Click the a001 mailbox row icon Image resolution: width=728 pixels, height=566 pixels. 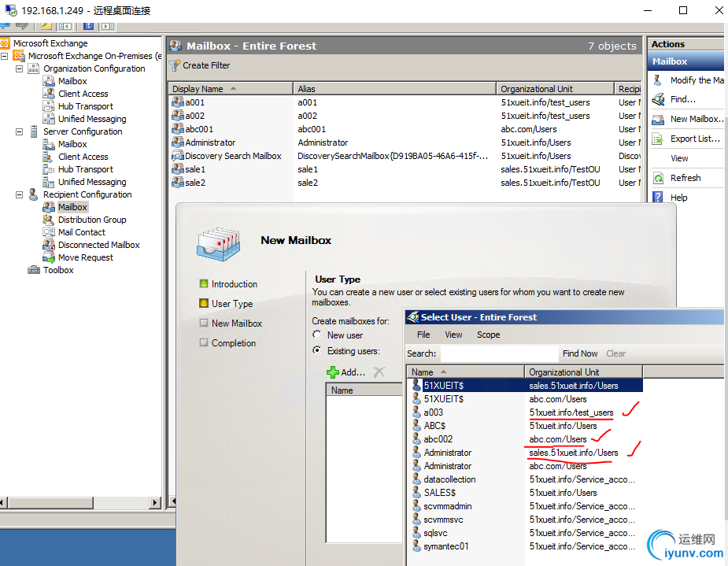tap(177, 102)
